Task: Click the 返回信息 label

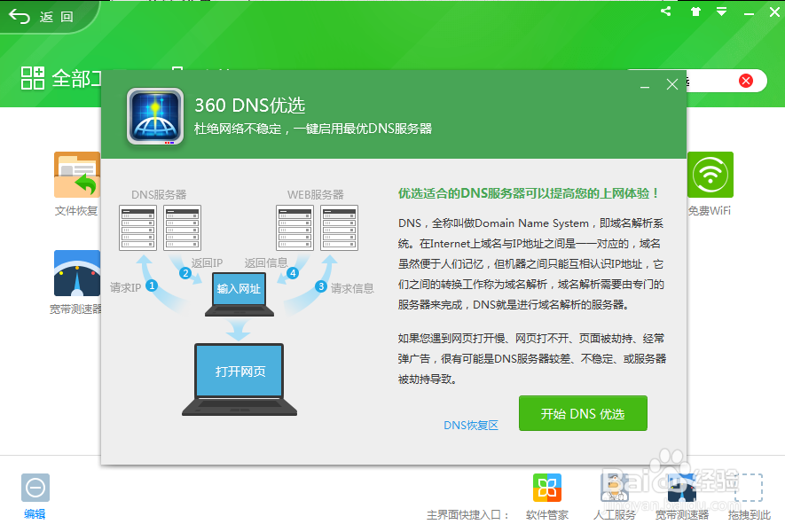Action: (x=266, y=263)
